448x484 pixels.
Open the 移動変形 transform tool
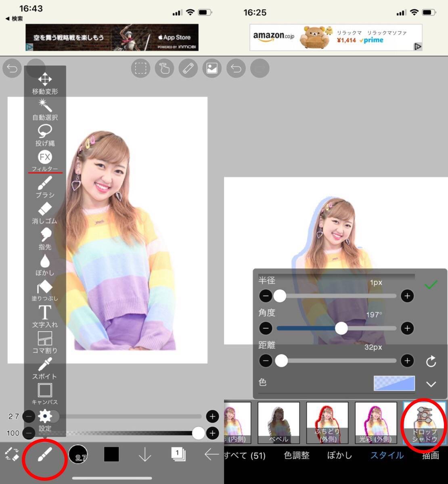(45, 82)
